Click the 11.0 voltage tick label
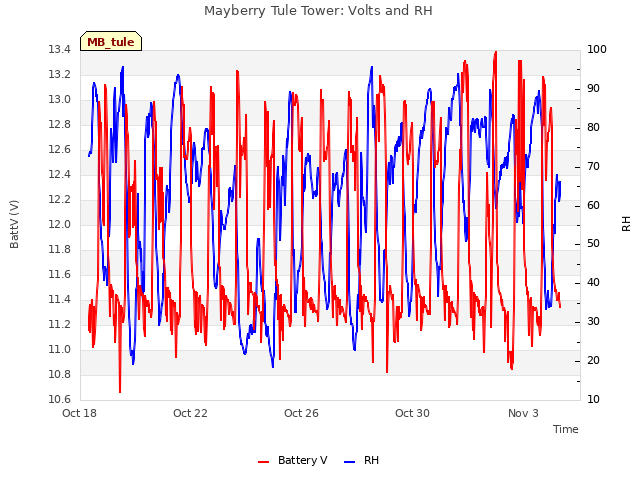The width and height of the screenshot is (640, 480). tap(60, 349)
